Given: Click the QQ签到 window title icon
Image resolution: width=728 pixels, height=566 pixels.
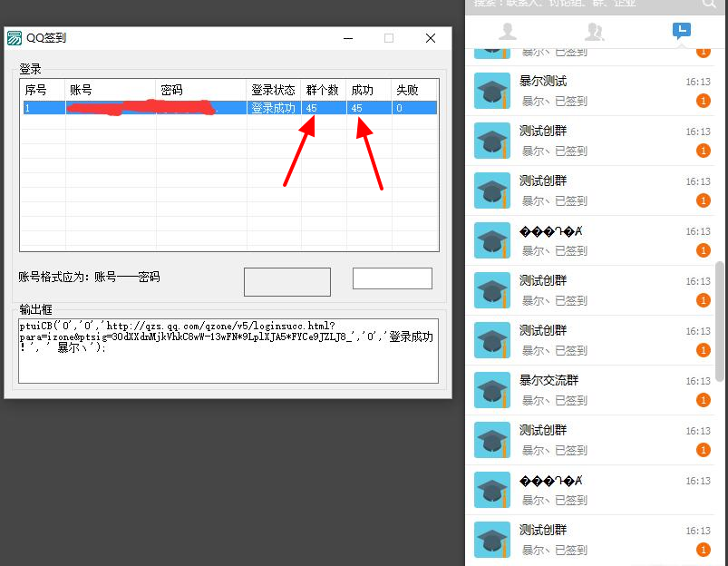Looking at the screenshot, I should click(15, 38).
